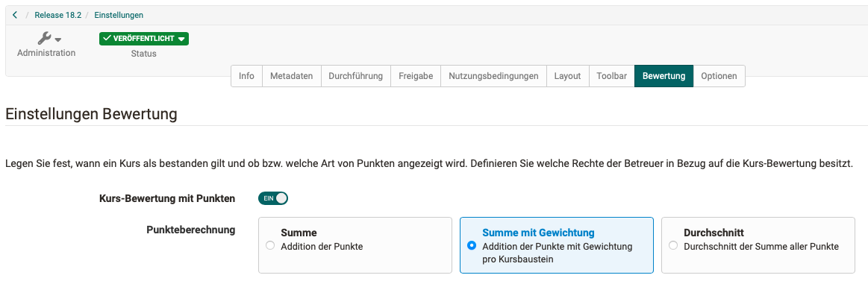Switch to the Metadaten tab
The image size is (868, 284).
coord(291,76)
